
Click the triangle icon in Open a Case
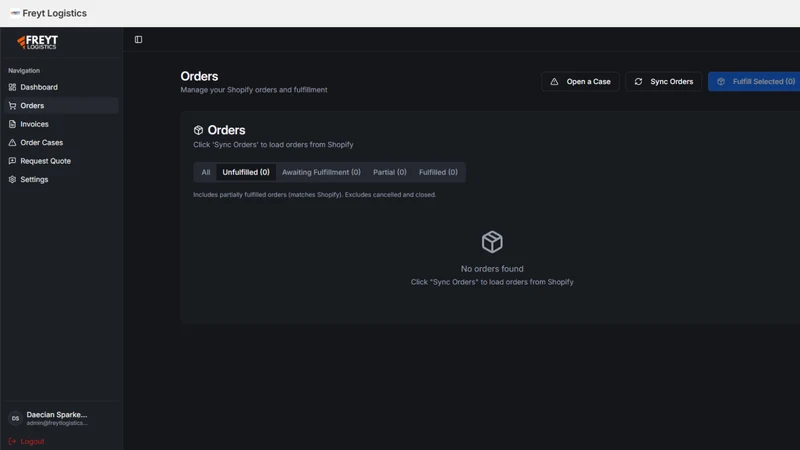(x=554, y=82)
